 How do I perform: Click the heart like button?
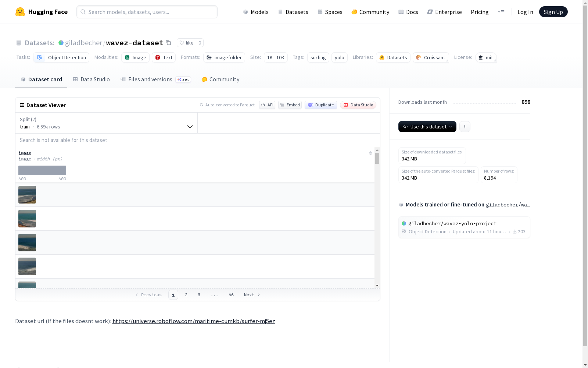(x=186, y=43)
